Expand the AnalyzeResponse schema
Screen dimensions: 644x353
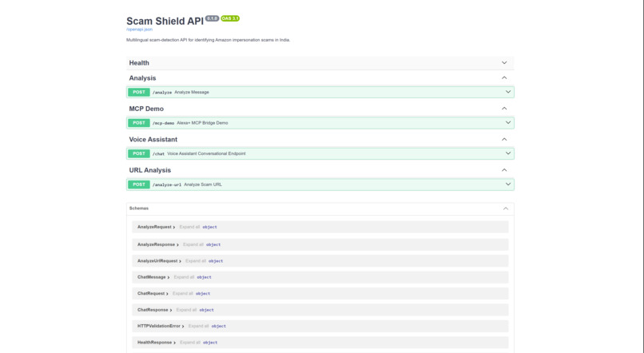[158, 244]
